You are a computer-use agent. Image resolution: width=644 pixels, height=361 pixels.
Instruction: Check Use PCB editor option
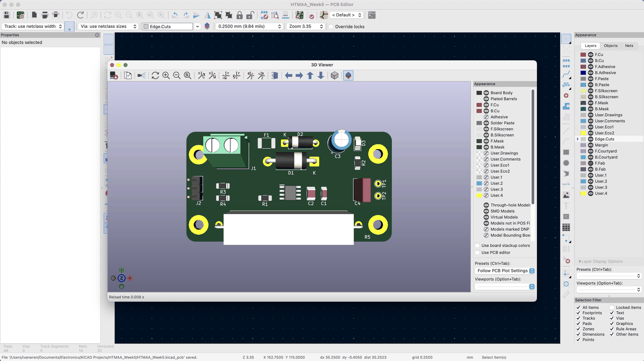point(477,253)
